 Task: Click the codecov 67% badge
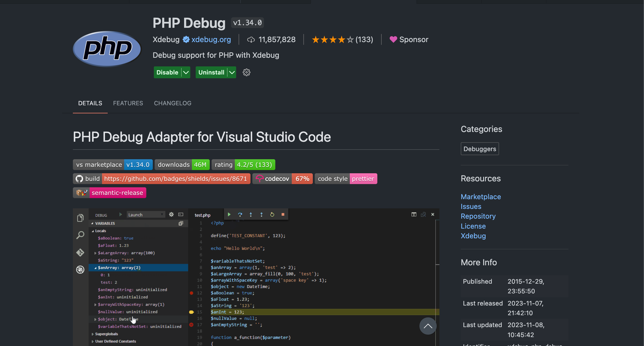282,179
